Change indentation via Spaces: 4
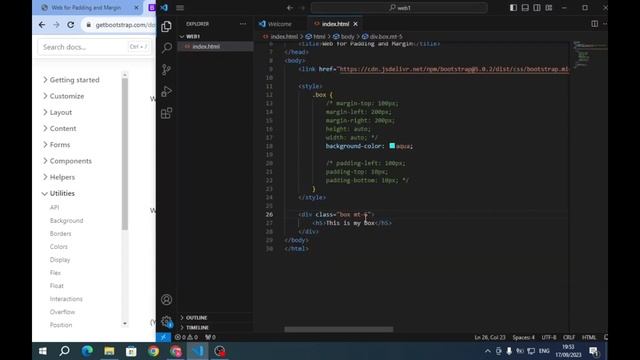 (523, 337)
